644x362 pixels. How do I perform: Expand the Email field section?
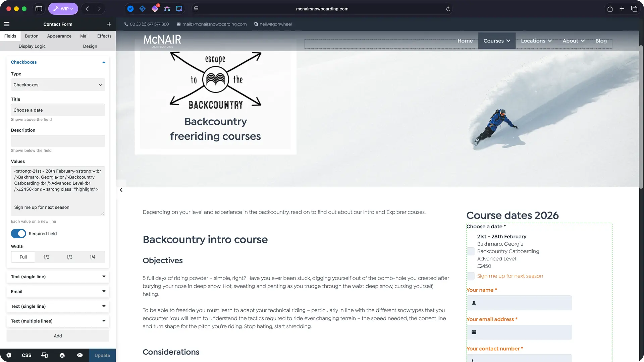[x=58, y=292]
